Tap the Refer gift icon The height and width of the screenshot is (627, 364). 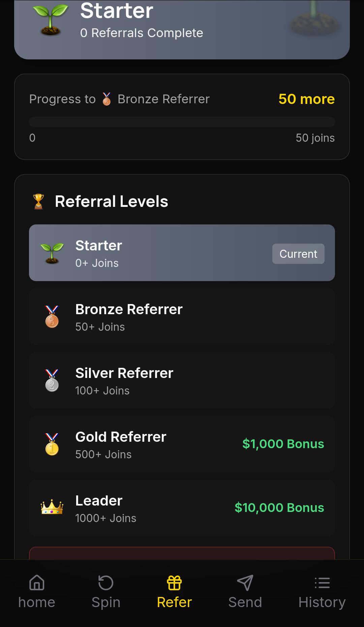point(174,583)
